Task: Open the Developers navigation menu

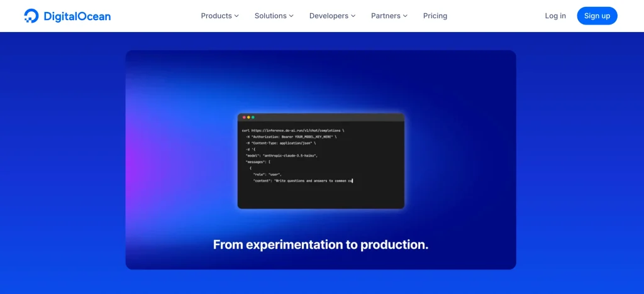Action: (329, 16)
